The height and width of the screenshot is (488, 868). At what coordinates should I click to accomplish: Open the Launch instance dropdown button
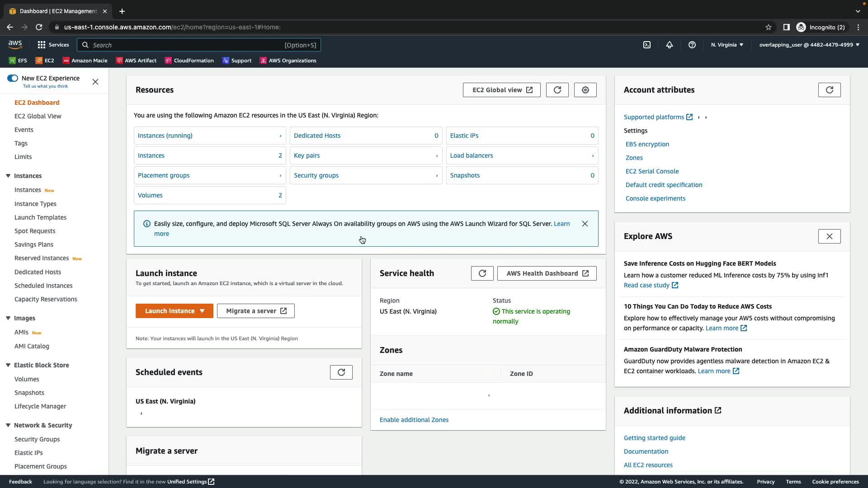point(175,311)
